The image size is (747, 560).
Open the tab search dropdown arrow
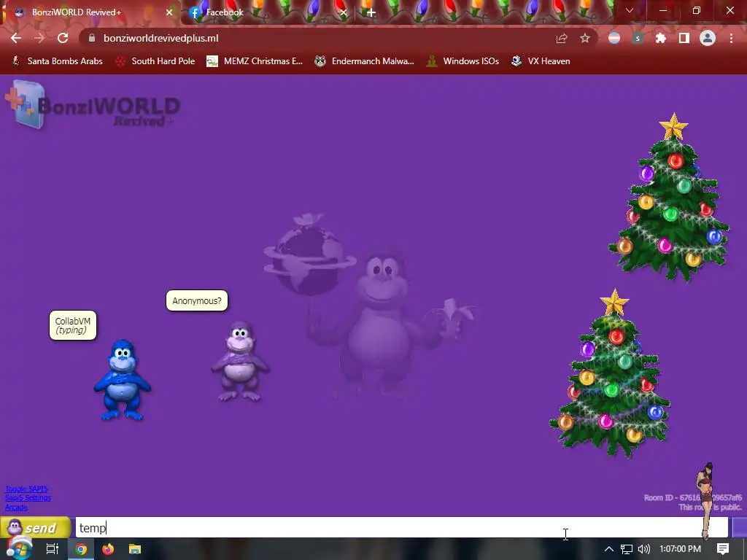630,10
